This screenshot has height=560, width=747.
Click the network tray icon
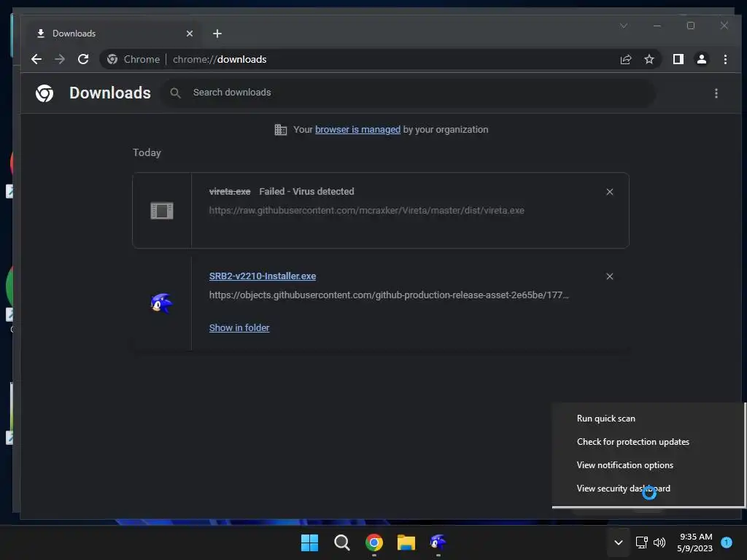click(642, 542)
